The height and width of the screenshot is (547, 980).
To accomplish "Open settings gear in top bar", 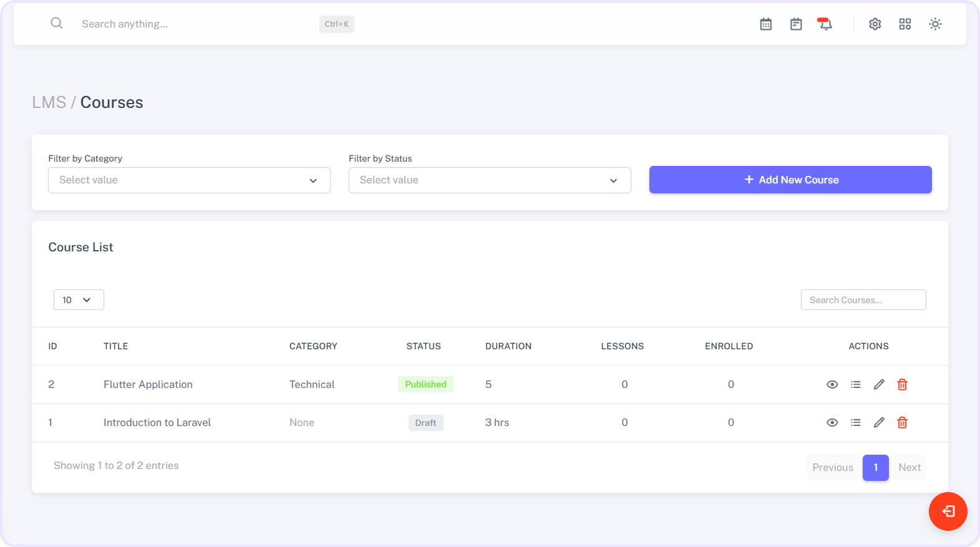I will pyautogui.click(x=875, y=24).
